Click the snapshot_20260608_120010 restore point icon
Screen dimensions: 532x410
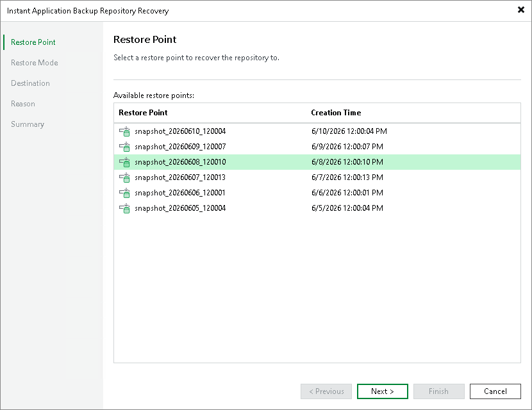coord(124,162)
